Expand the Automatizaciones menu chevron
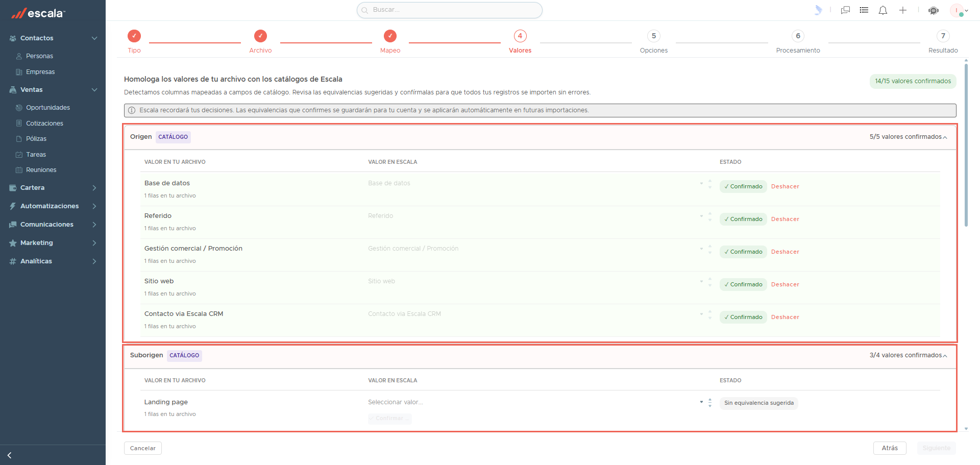The height and width of the screenshot is (465, 980). pyautogui.click(x=94, y=206)
